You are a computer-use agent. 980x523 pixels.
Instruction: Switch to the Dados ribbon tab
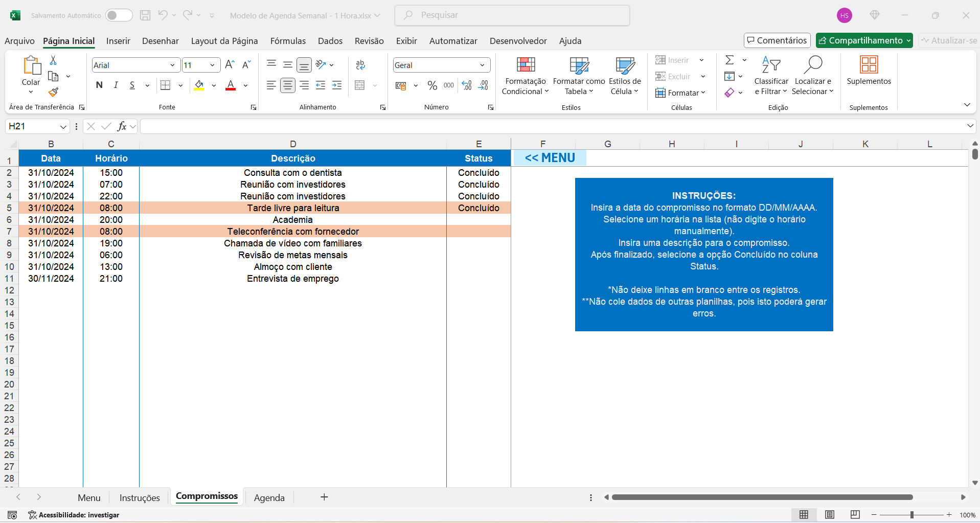click(330, 40)
